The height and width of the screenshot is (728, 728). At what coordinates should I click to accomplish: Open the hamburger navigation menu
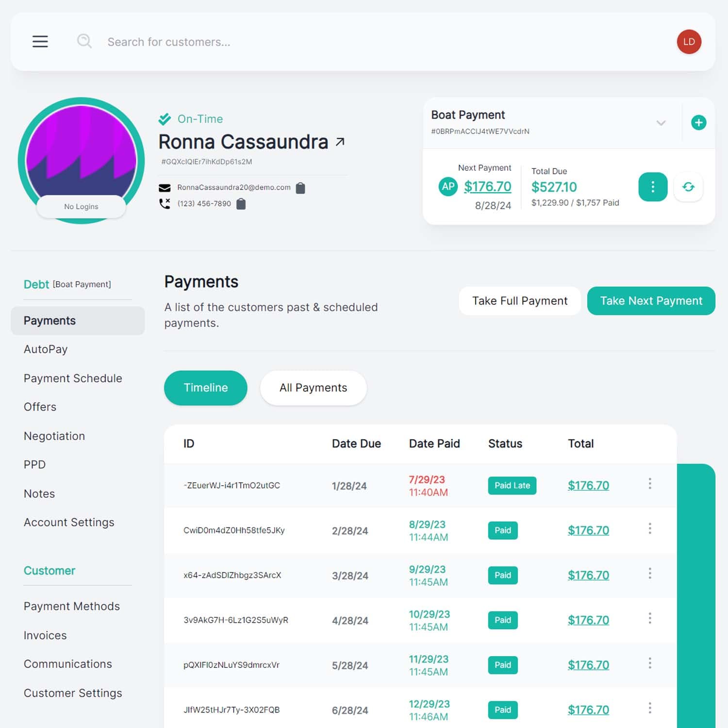tap(40, 42)
